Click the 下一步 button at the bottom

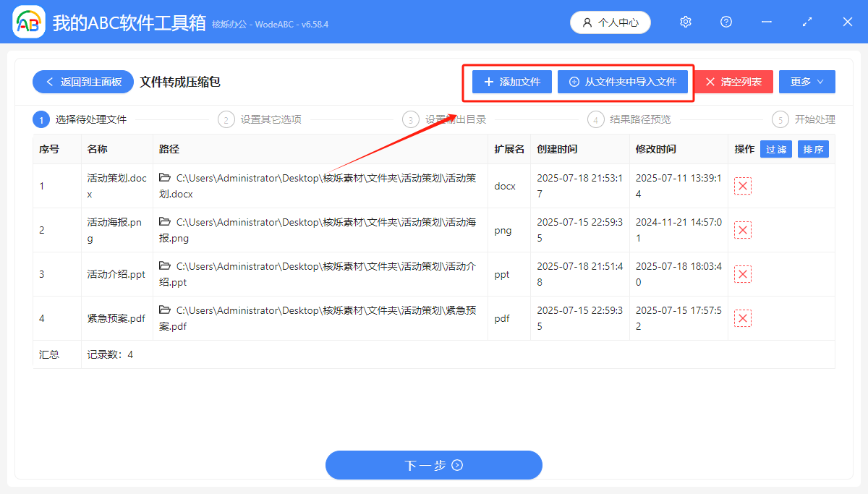433,465
